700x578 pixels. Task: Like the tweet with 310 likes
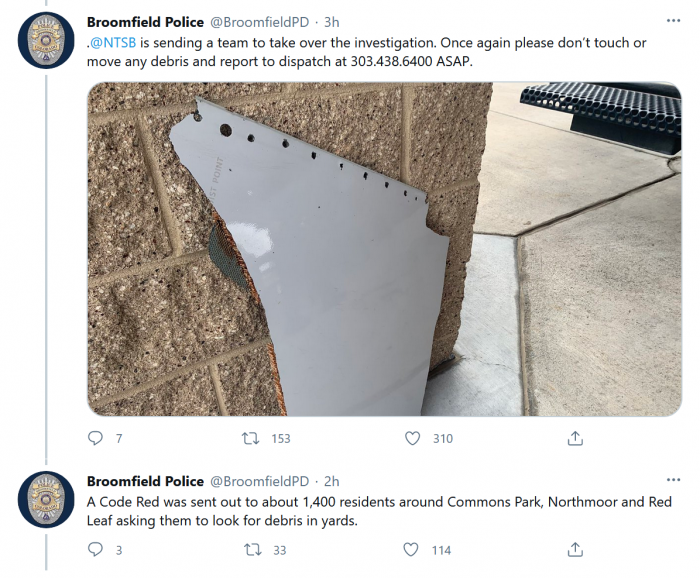coord(412,438)
